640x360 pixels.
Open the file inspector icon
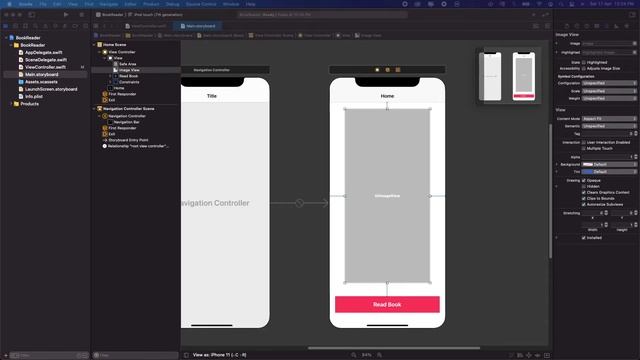(x=567, y=26)
